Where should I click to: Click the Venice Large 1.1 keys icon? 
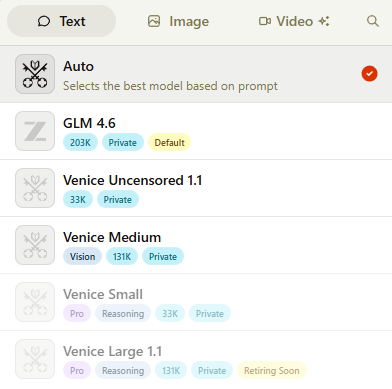[35, 359]
